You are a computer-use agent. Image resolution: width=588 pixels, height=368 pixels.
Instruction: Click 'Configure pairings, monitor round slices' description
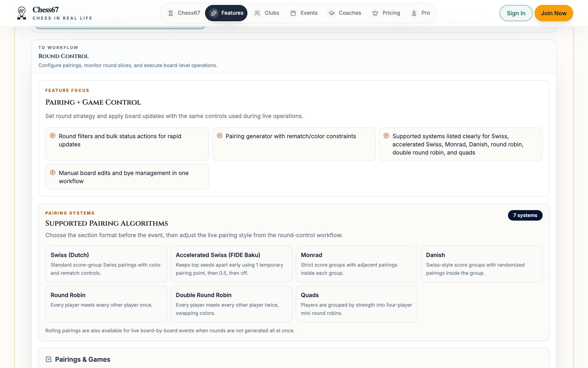(128, 65)
